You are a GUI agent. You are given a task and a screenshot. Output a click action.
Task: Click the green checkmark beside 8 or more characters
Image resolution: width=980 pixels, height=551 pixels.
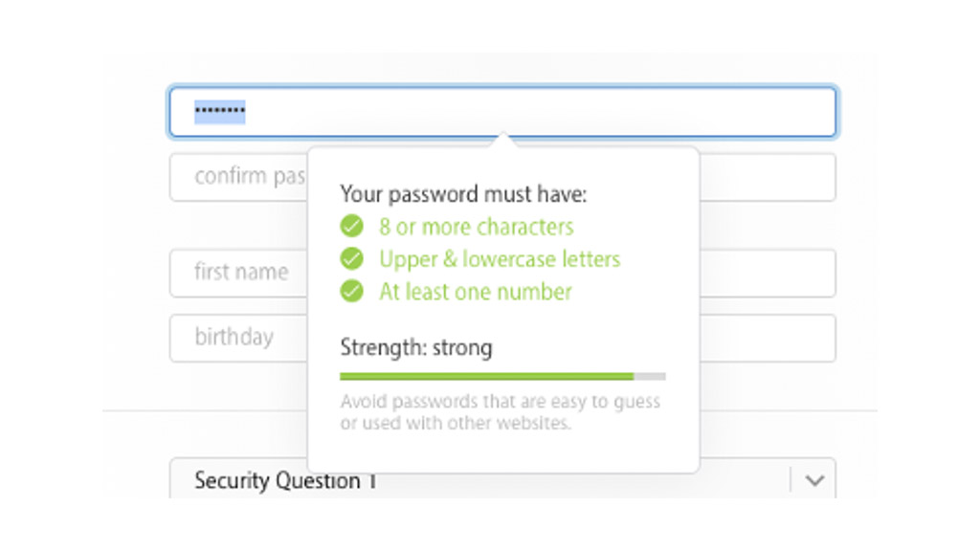tap(352, 227)
